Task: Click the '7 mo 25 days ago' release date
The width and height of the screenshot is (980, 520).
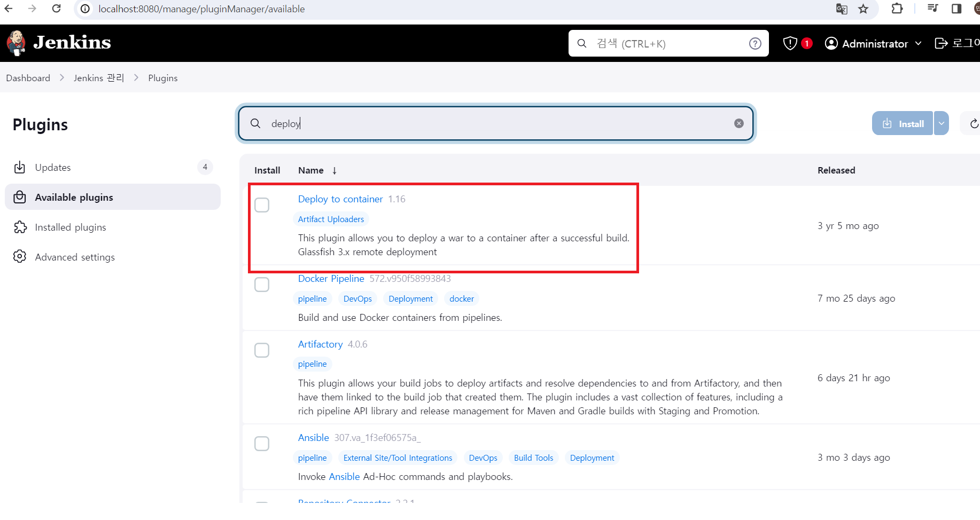Action: (x=856, y=298)
